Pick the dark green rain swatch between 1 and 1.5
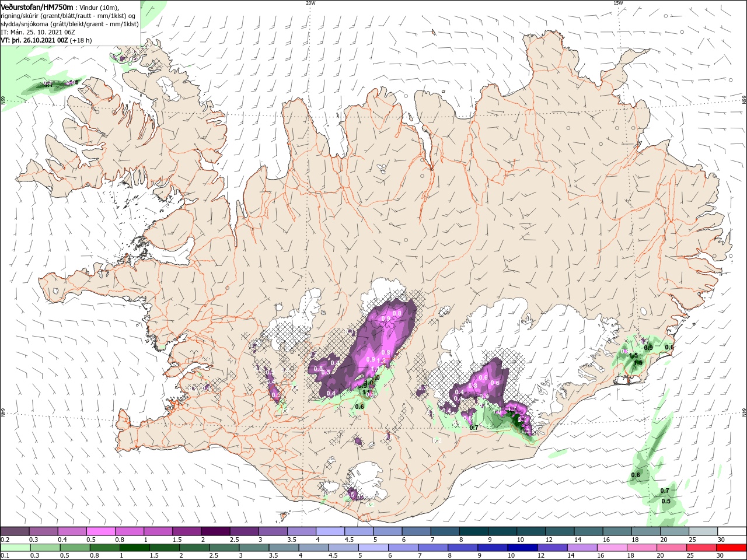The image size is (747, 560). click(135, 547)
